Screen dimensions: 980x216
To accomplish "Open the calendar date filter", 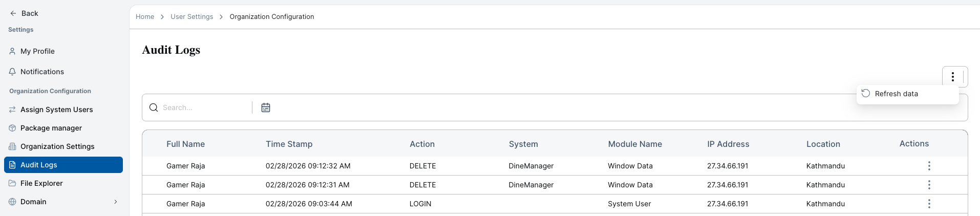I will (266, 107).
